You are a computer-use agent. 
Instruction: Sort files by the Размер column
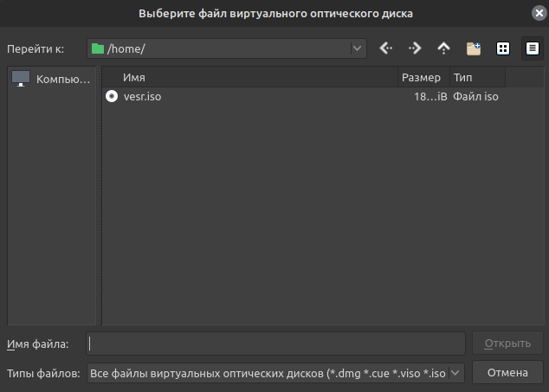(423, 78)
